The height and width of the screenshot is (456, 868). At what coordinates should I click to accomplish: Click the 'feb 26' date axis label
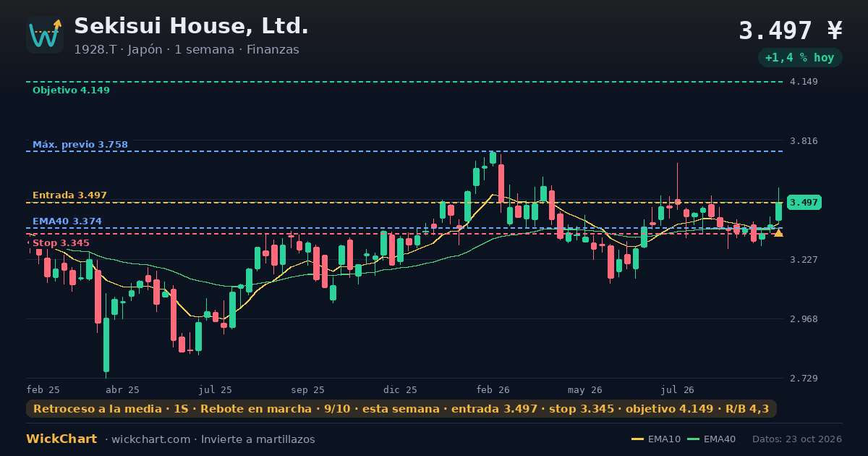click(493, 389)
